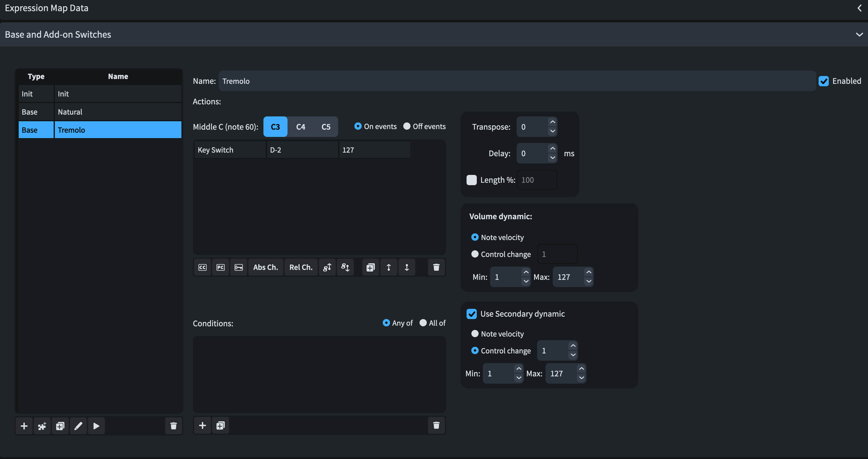
Task: Edit the switch with the pencil icon
Action: click(x=78, y=426)
